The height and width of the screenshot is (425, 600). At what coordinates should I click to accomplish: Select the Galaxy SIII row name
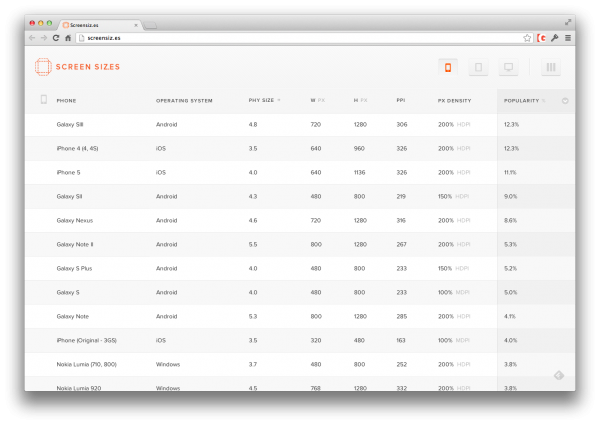point(70,124)
